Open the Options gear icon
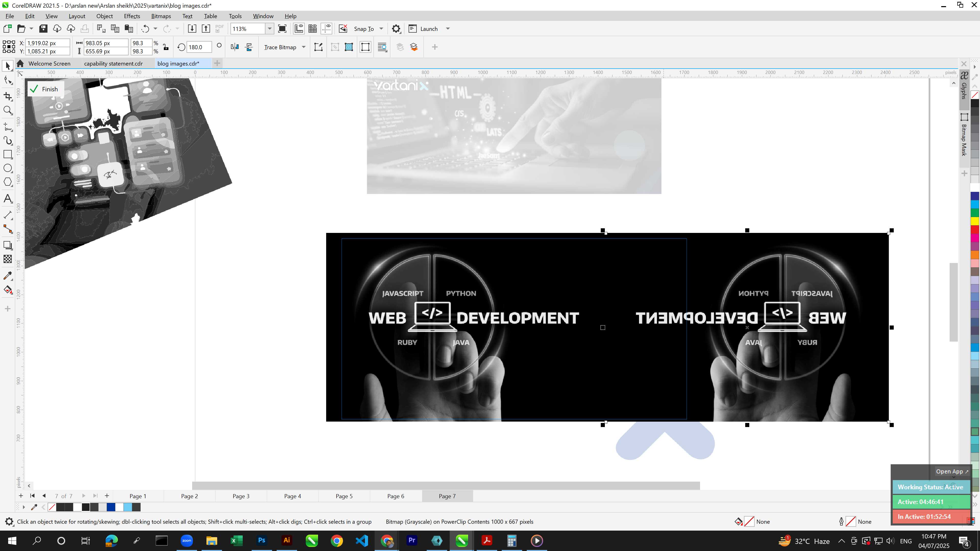Image resolution: width=980 pixels, height=551 pixels. (396, 29)
